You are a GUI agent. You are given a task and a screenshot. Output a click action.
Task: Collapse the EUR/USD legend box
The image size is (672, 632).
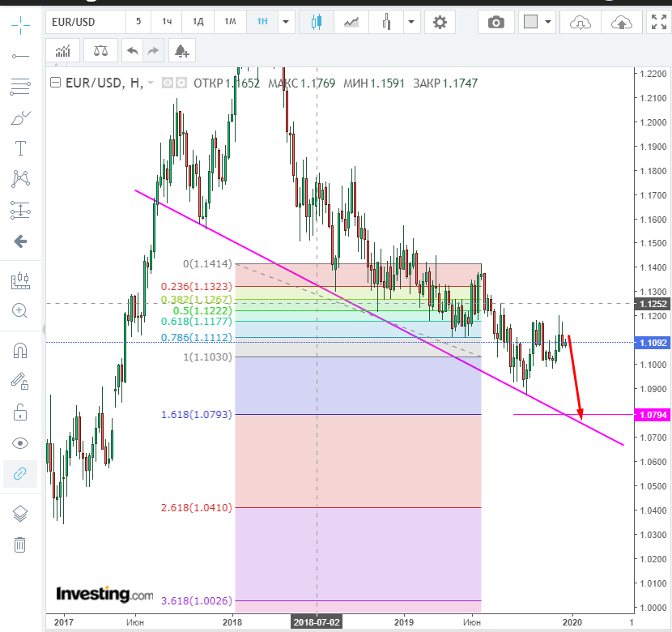coord(55,83)
